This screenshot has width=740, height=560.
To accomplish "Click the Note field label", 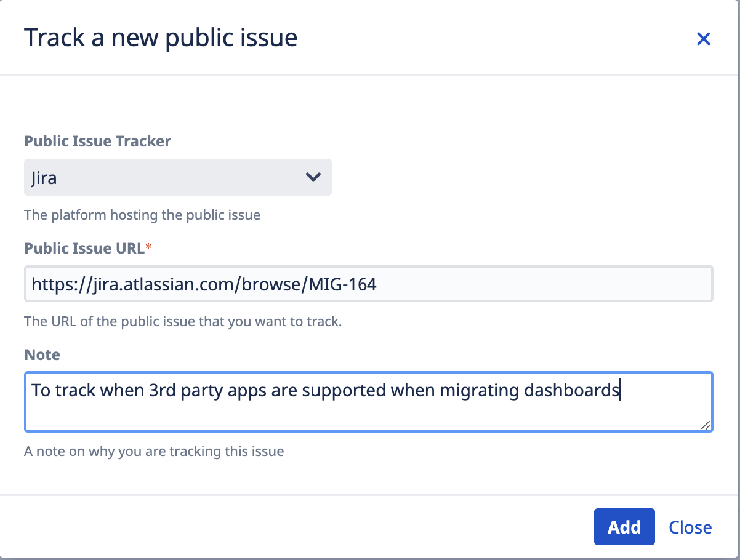I will point(42,354).
